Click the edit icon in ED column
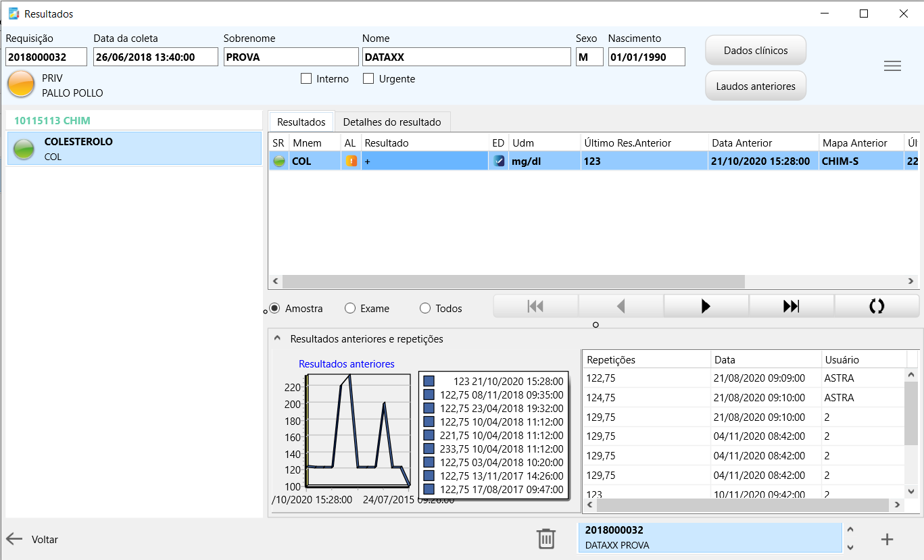Viewport: 924px width, 560px height. tap(499, 161)
